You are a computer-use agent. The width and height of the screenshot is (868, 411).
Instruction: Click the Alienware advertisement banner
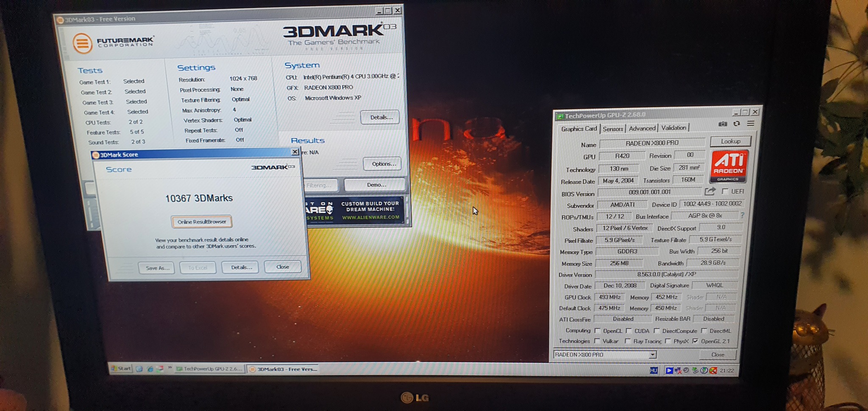pyautogui.click(x=355, y=210)
